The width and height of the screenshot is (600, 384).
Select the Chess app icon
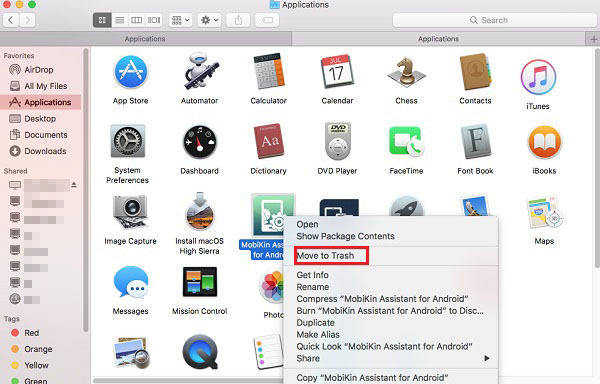click(x=406, y=72)
